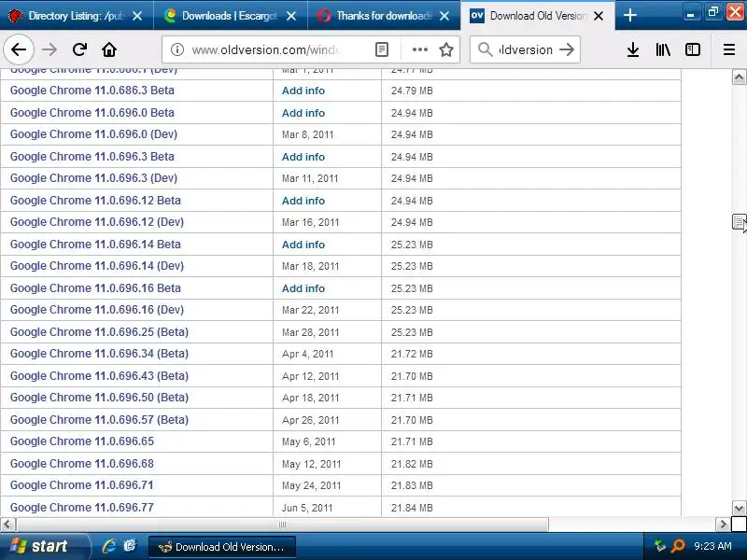The width and height of the screenshot is (747, 560).
Task: Open Google Chrome 11.0.696.12 (Dev) link
Action: (x=97, y=222)
